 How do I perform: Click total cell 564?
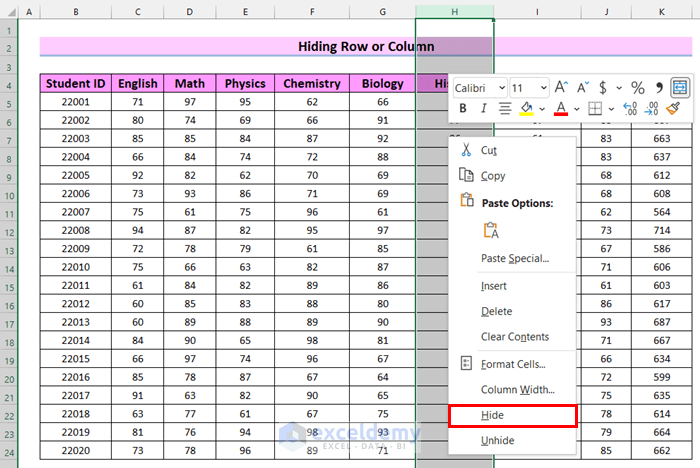click(662, 212)
